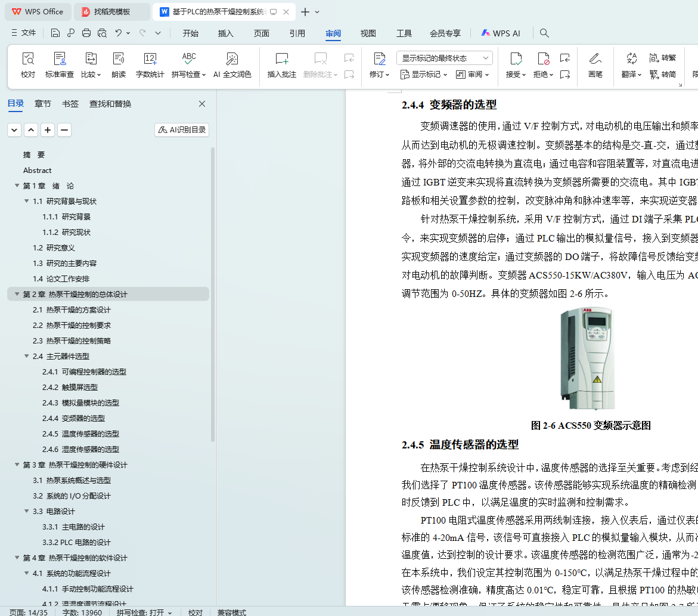698x616 pixels.
Task: Click 页面: 14/35 in status bar
Action: 29,612
